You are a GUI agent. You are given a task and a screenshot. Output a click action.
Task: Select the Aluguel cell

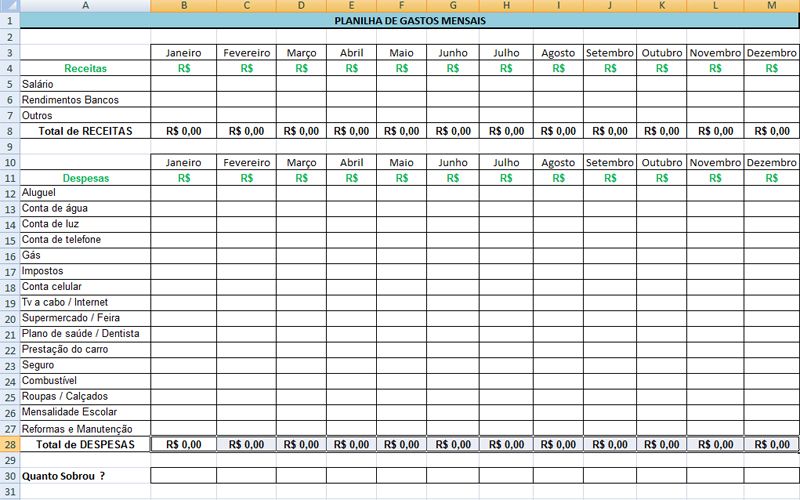click(x=85, y=193)
